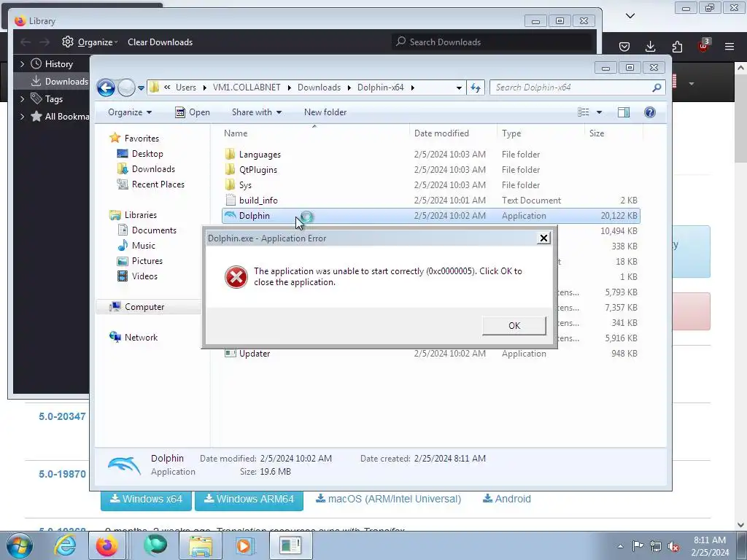Open Firefox extensions puzzle icon

[x=677, y=46]
